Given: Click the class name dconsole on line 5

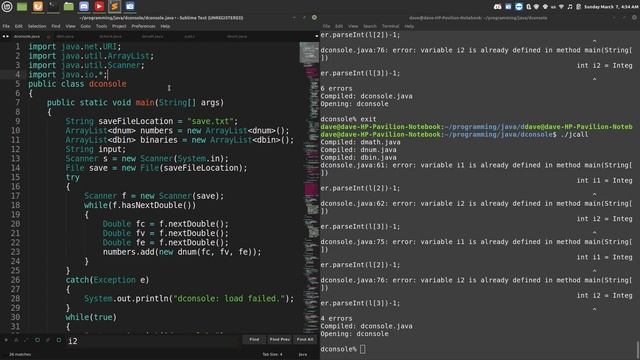Looking at the screenshot, I should 108,84.
